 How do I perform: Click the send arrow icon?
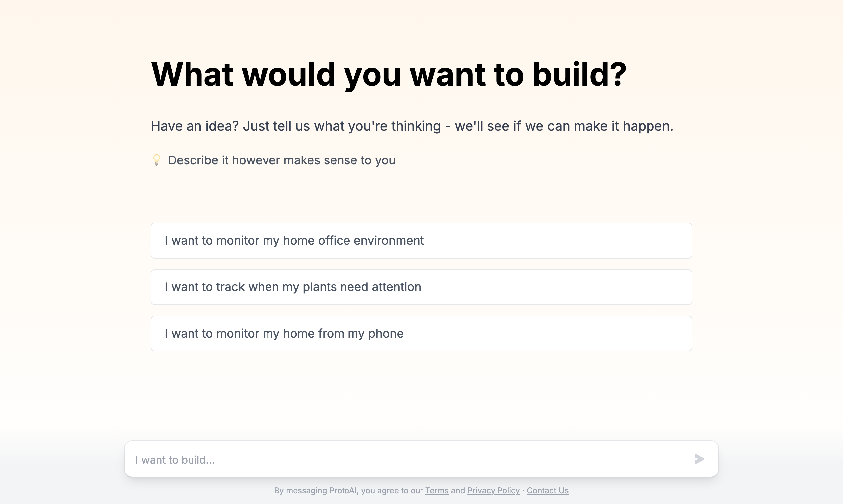pyautogui.click(x=699, y=459)
